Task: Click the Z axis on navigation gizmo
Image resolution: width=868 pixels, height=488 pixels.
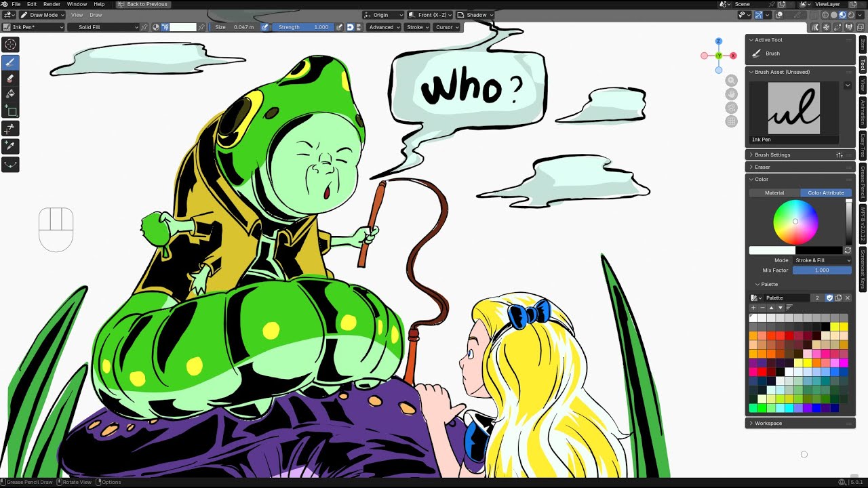Action: (719, 41)
